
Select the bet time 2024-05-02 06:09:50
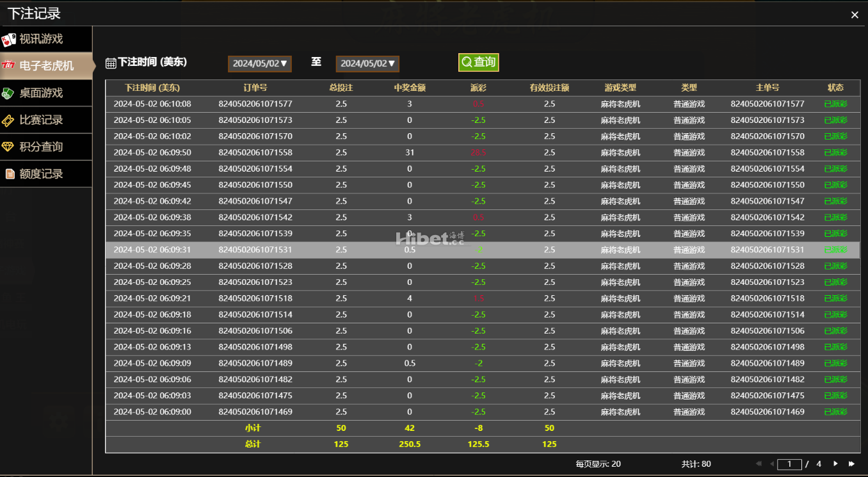point(152,152)
